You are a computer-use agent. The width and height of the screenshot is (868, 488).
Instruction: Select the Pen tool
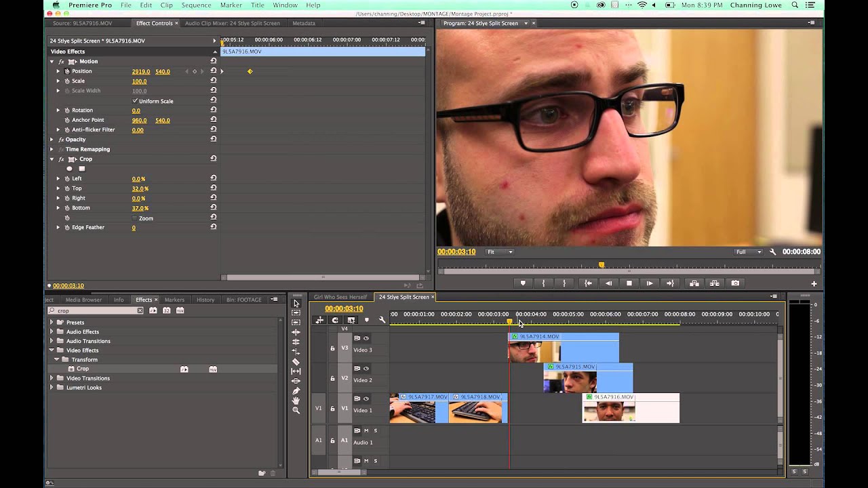pos(296,391)
